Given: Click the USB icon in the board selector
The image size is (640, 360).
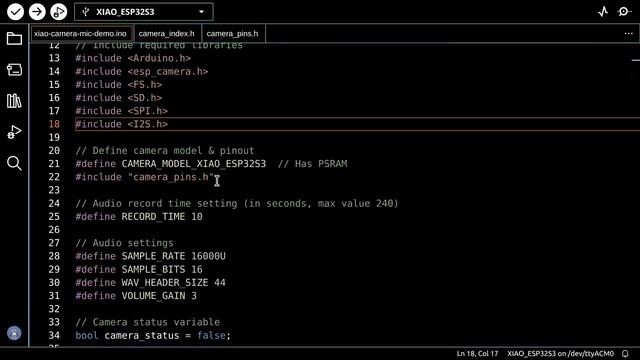Looking at the screenshot, I should coord(85,12).
